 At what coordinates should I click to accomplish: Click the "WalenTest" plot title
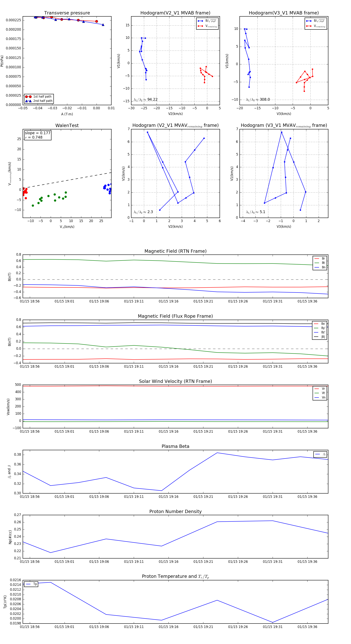click(67, 125)
